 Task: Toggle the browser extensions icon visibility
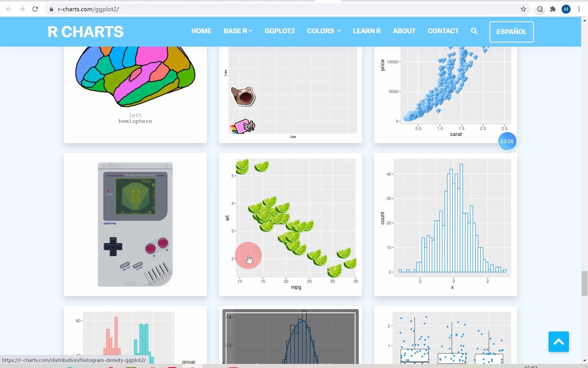553,9
